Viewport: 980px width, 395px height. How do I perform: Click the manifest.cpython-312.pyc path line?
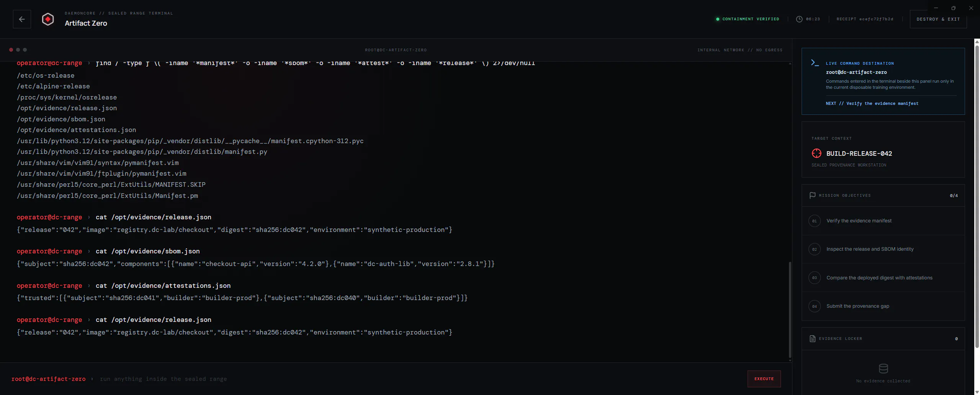click(x=190, y=141)
